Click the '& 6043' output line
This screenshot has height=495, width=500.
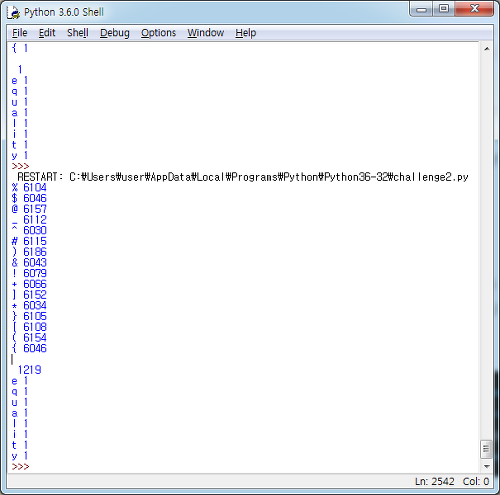(29, 263)
